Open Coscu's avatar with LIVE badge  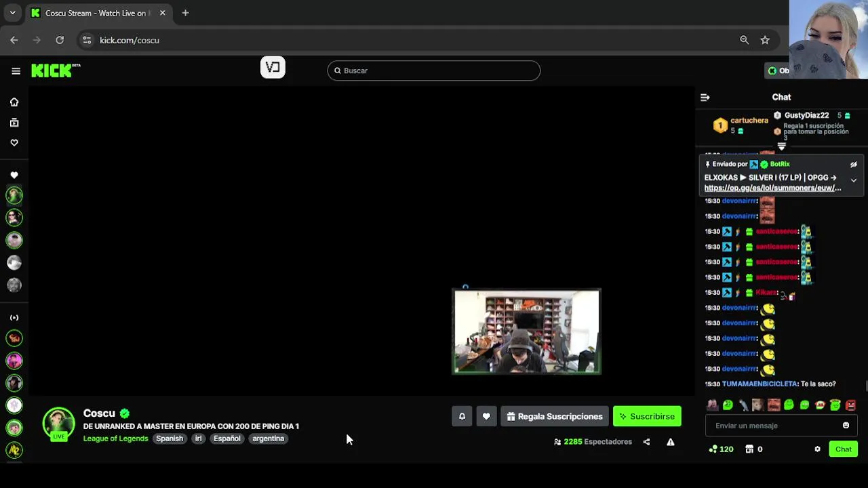click(59, 424)
